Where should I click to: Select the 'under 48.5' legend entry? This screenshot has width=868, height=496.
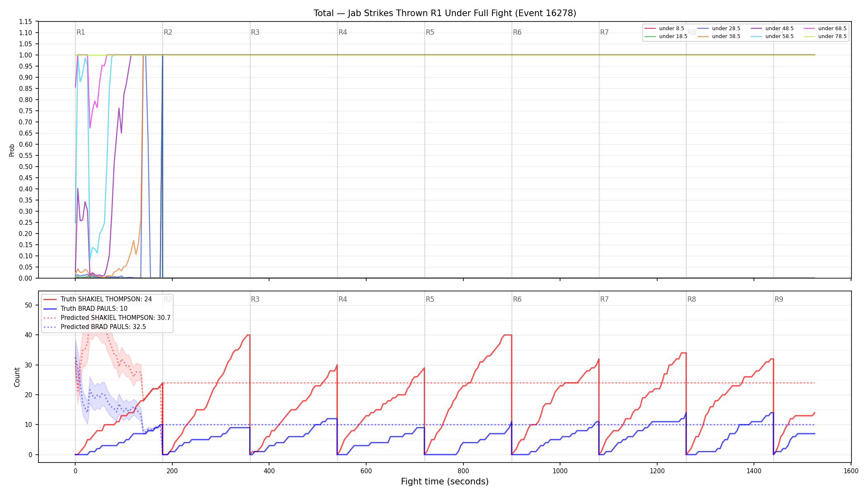772,29
